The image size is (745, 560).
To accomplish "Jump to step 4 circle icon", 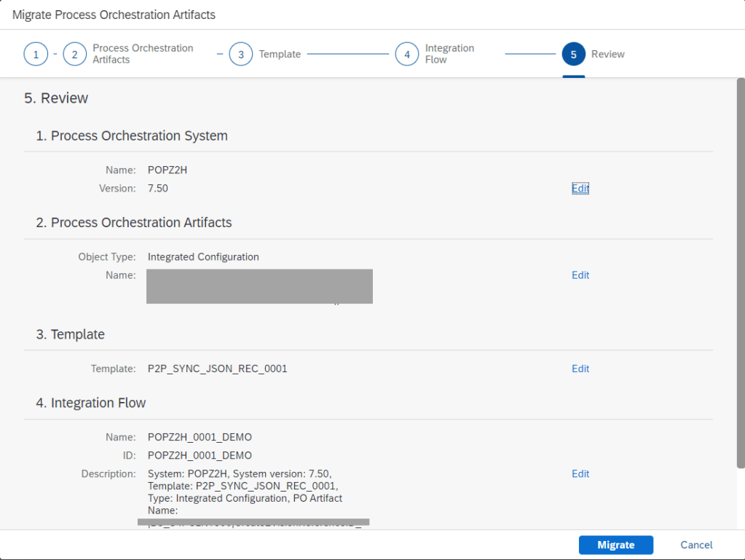I will pyautogui.click(x=407, y=55).
